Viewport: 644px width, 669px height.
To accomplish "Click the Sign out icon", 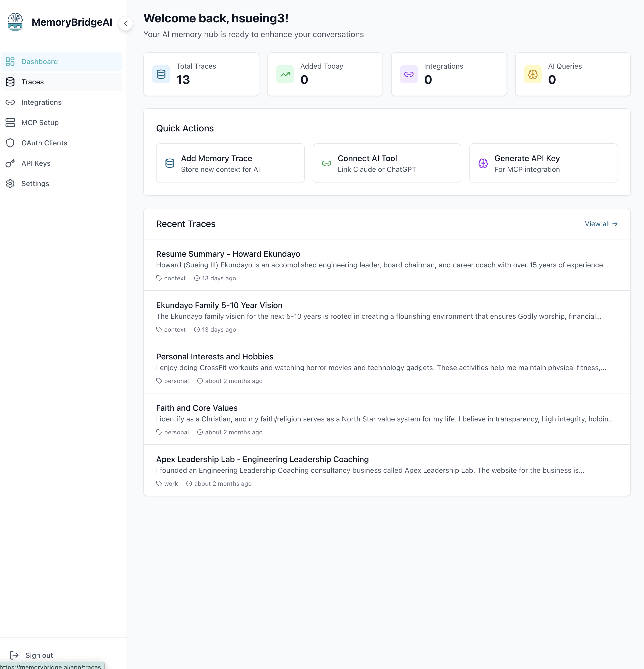I will (x=14, y=655).
